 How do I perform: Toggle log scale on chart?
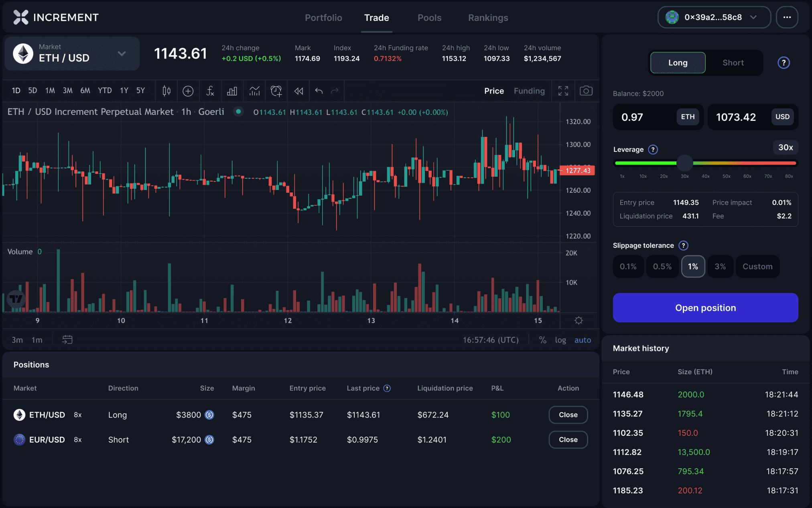coord(560,340)
